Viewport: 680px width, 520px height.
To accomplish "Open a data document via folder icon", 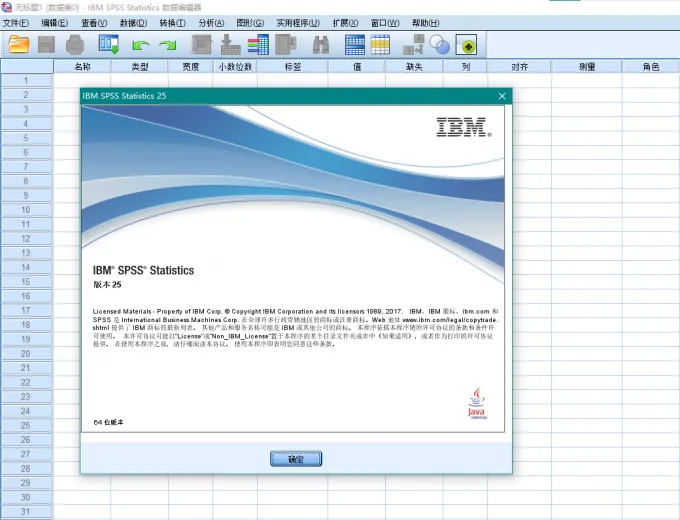I will click(x=19, y=44).
